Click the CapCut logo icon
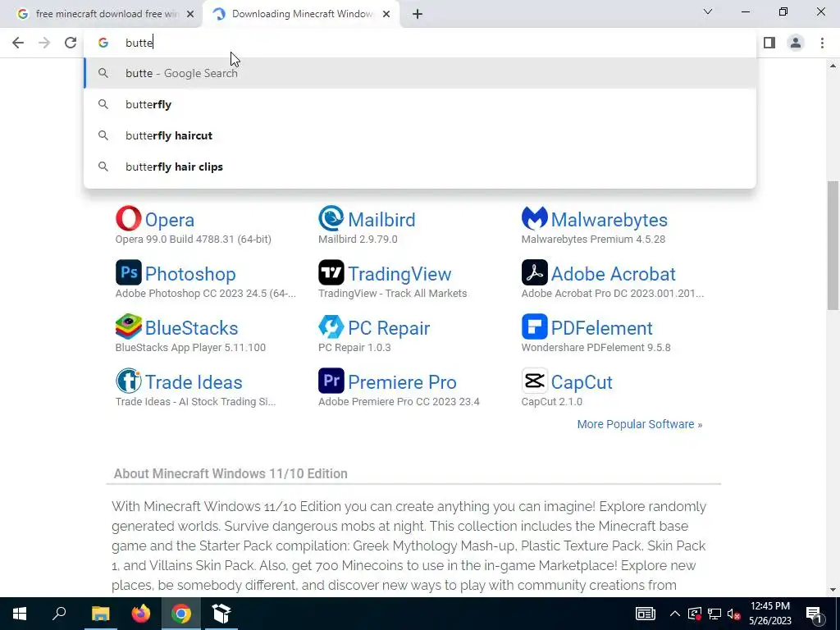Screen dimensions: 840x630 tap(534, 381)
